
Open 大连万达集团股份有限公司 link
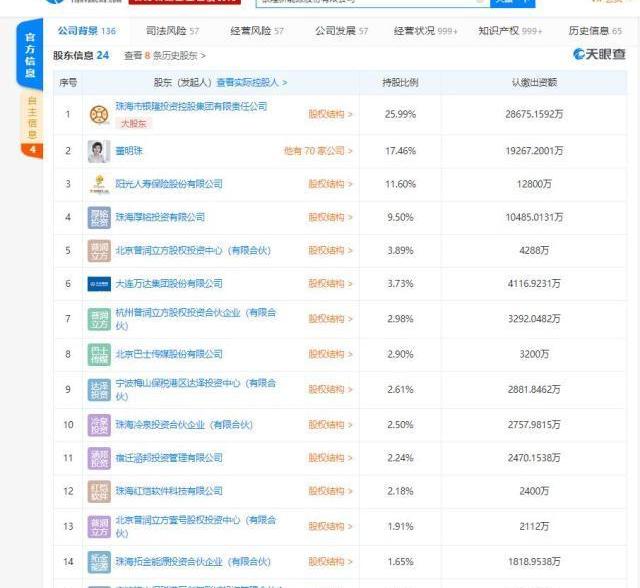tap(169, 284)
